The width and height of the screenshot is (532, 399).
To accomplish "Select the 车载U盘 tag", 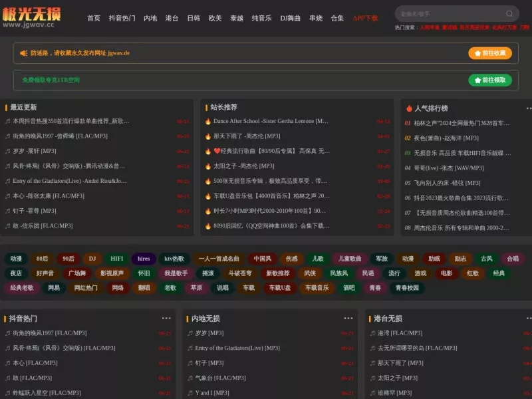I will pyautogui.click(x=279, y=288).
